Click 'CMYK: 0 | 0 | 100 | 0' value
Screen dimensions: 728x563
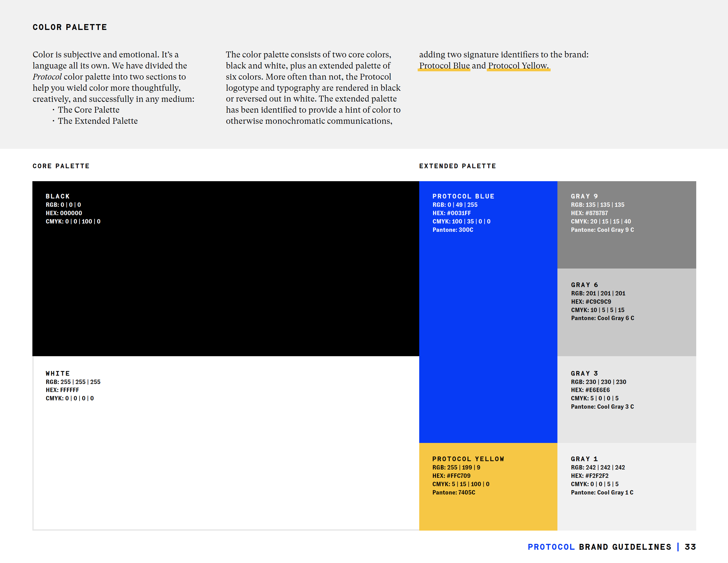click(73, 221)
